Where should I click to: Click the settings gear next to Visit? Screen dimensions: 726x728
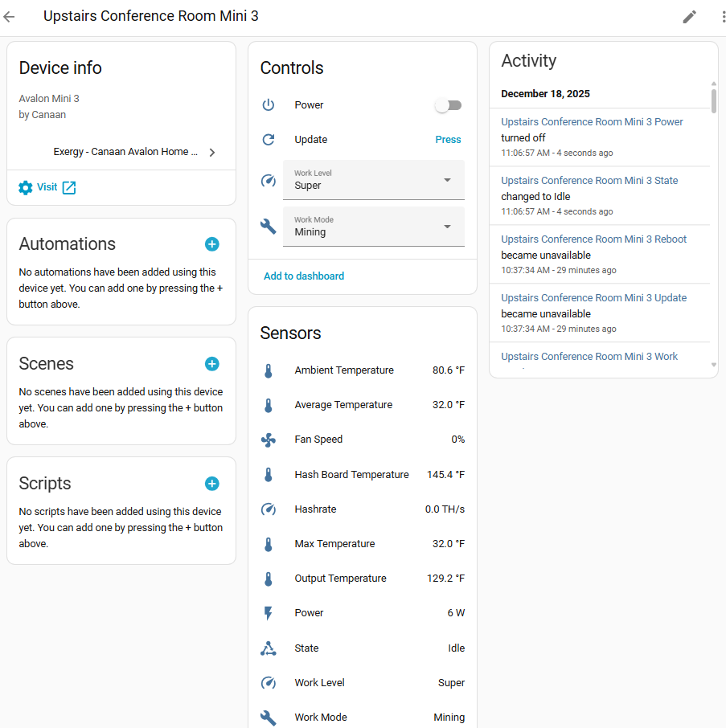click(24, 187)
